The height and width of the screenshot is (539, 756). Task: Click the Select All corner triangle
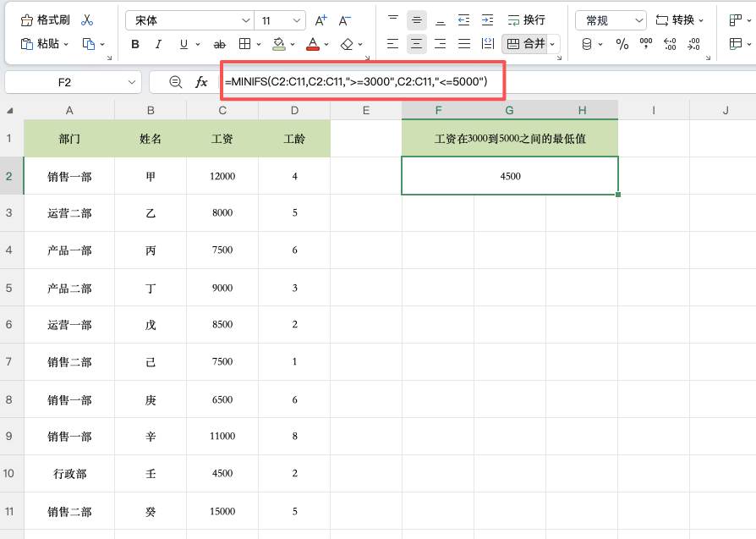click(x=9, y=111)
